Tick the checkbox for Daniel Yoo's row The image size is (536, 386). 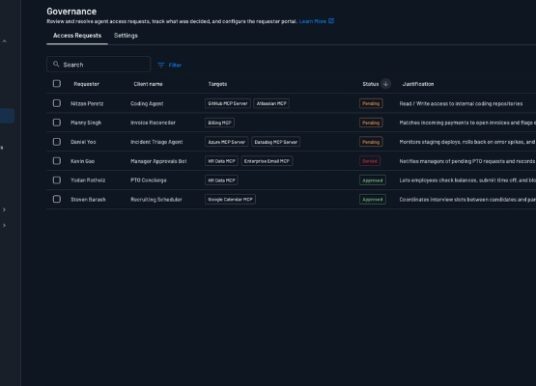click(x=57, y=142)
